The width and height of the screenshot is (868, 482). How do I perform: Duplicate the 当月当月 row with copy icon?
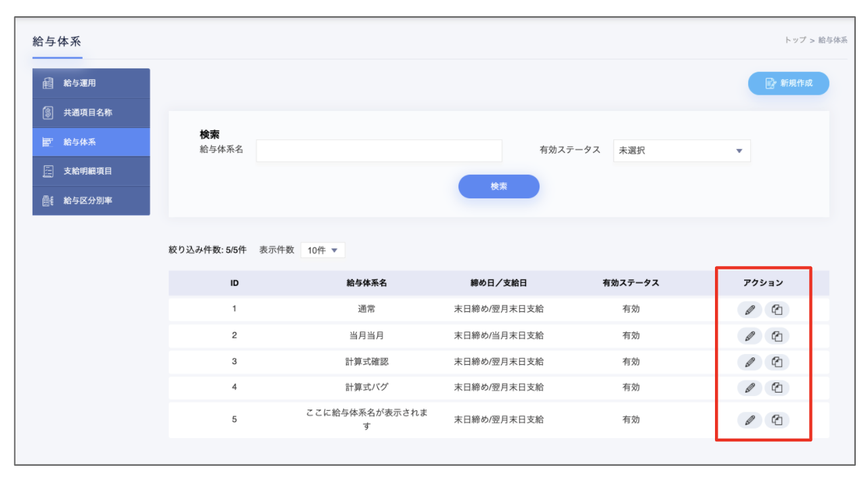tap(777, 336)
